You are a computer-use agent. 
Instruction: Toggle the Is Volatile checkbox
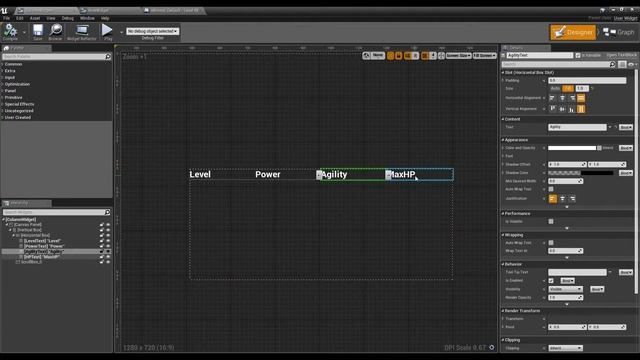pyautogui.click(x=551, y=222)
